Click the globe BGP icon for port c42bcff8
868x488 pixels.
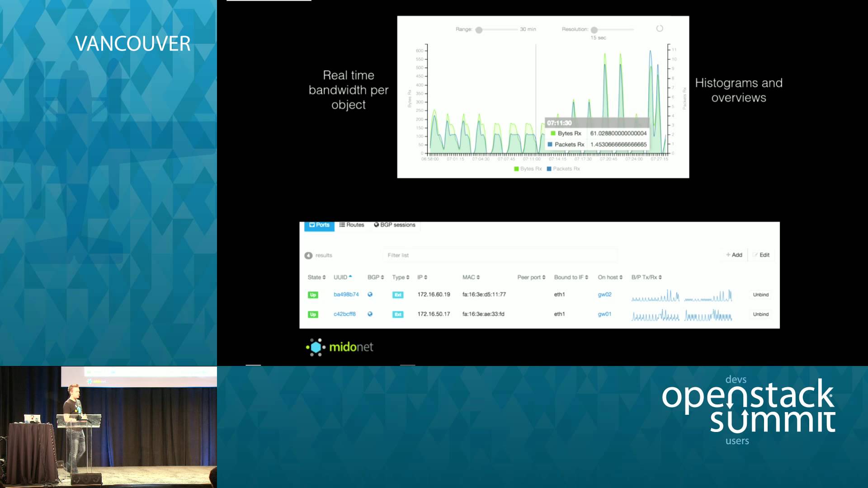[x=370, y=314]
